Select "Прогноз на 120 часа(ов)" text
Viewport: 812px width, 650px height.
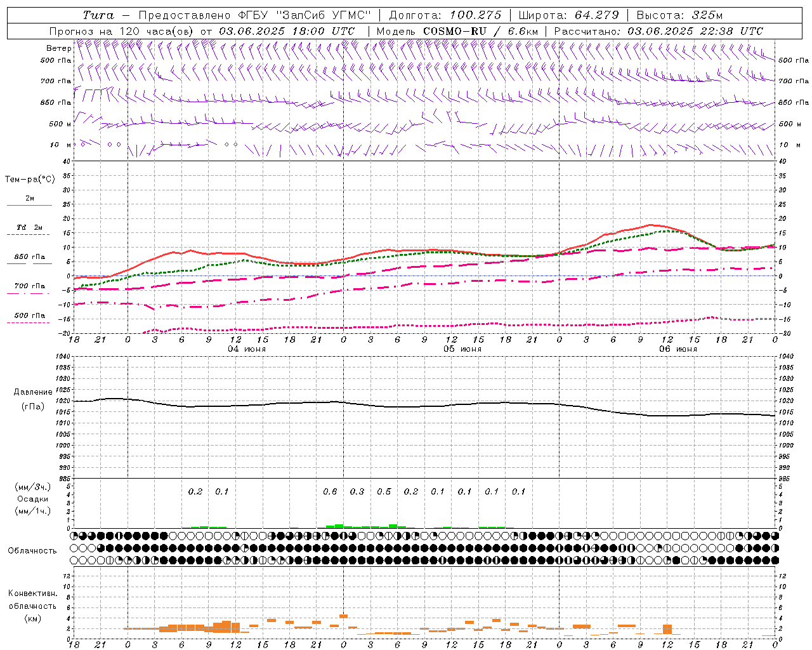[122, 31]
